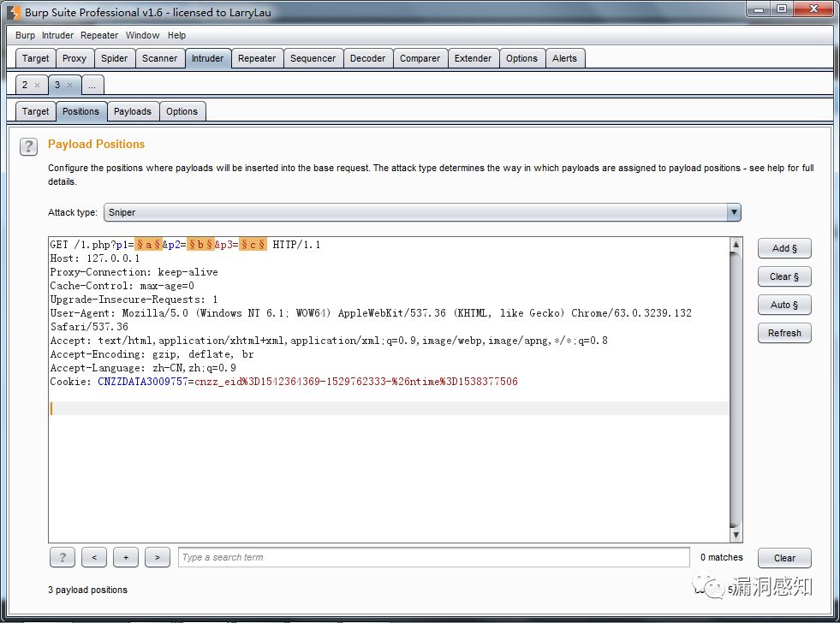Click the request editor vertical scrollbar track
The height and width of the screenshot is (623, 840).
click(x=736, y=389)
